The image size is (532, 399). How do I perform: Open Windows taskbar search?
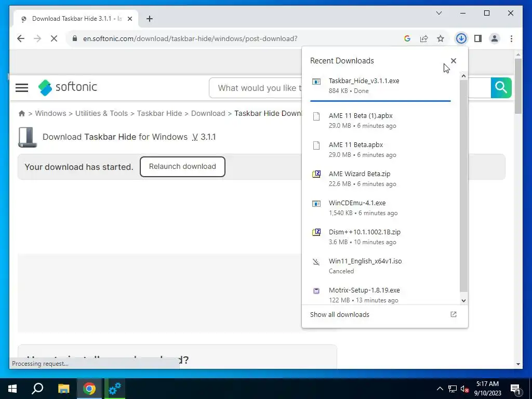pyautogui.click(x=37, y=389)
